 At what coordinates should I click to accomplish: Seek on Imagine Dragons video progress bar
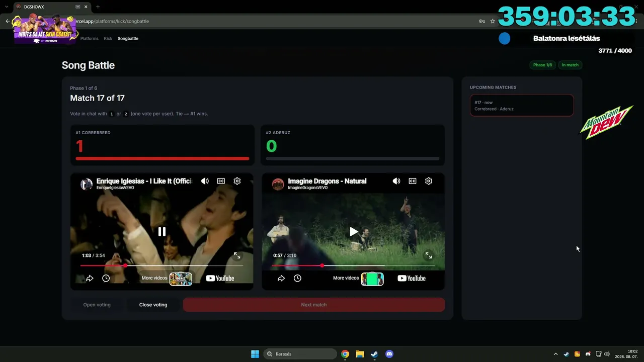point(353,265)
